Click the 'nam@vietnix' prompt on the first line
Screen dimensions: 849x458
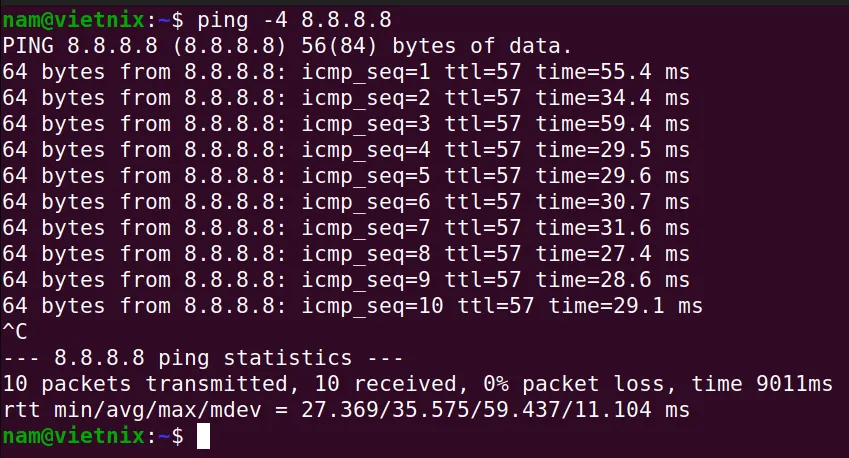coord(74,20)
